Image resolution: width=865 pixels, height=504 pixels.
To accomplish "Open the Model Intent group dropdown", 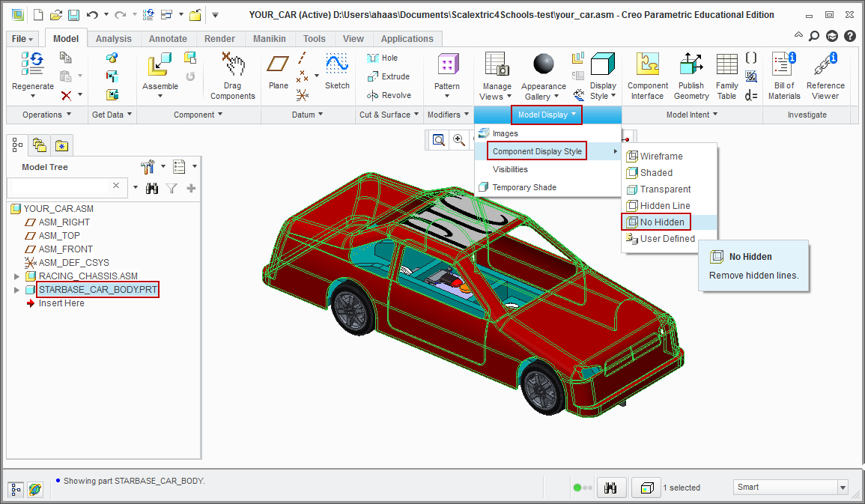I will 692,115.
